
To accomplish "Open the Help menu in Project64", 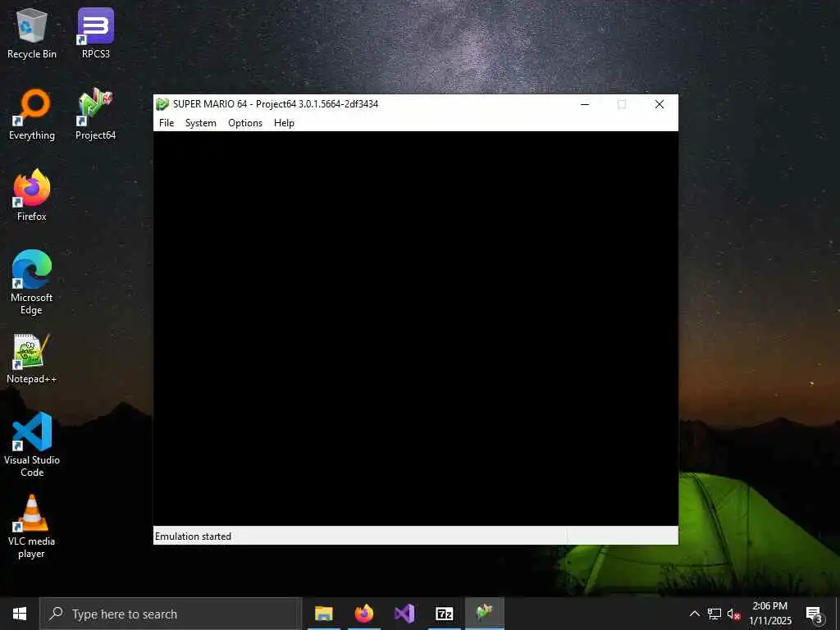I will click(x=284, y=123).
